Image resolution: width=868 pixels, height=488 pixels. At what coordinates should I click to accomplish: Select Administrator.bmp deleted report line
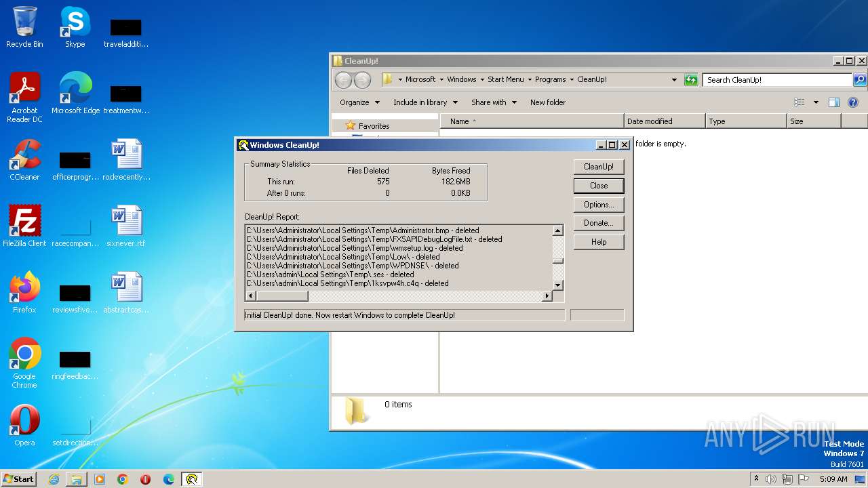pyautogui.click(x=363, y=230)
